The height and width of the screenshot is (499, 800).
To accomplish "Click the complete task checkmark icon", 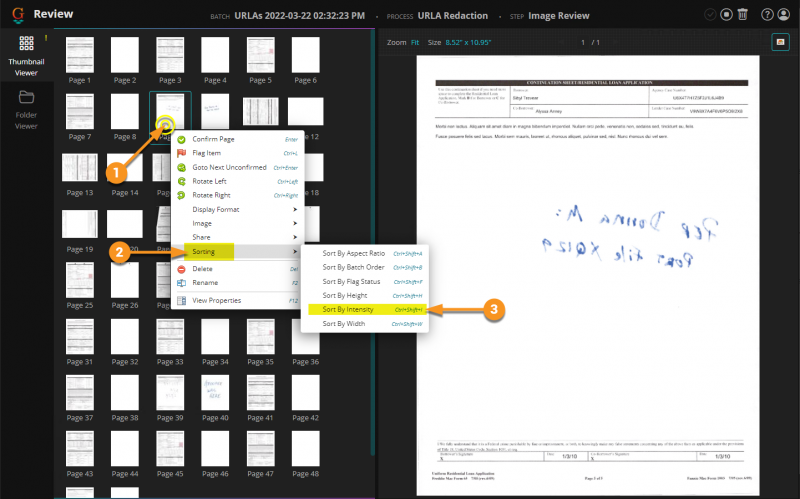I will pyautogui.click(x=710, y=15).
